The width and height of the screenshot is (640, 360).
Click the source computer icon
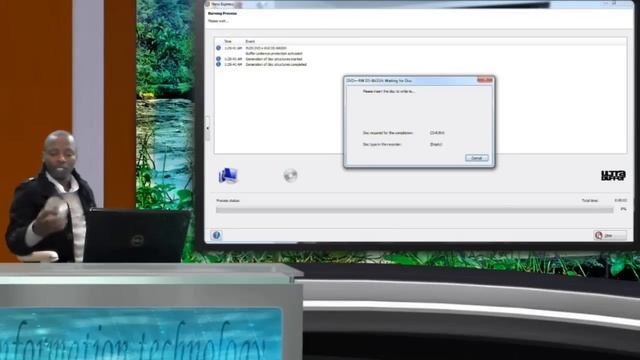228,176
